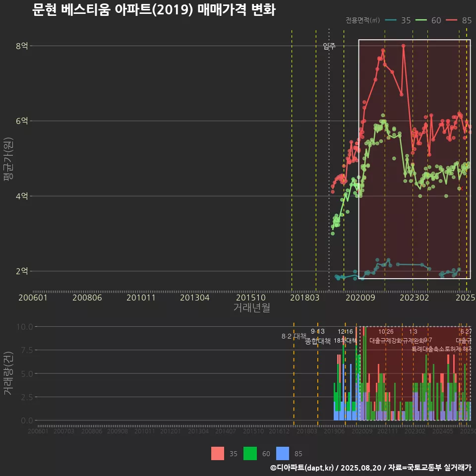
Task: Click '201510' on the price chart axis
Action: 251,297
